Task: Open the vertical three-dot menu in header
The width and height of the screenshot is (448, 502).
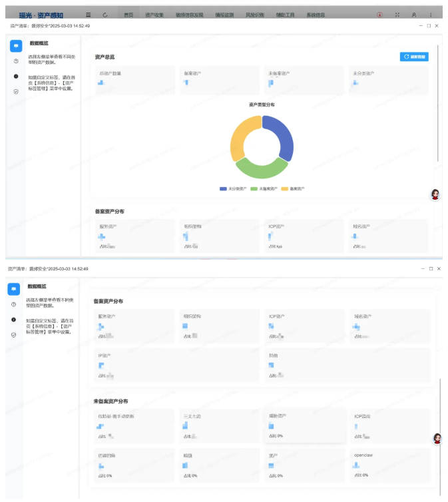Action: point(430,14)
